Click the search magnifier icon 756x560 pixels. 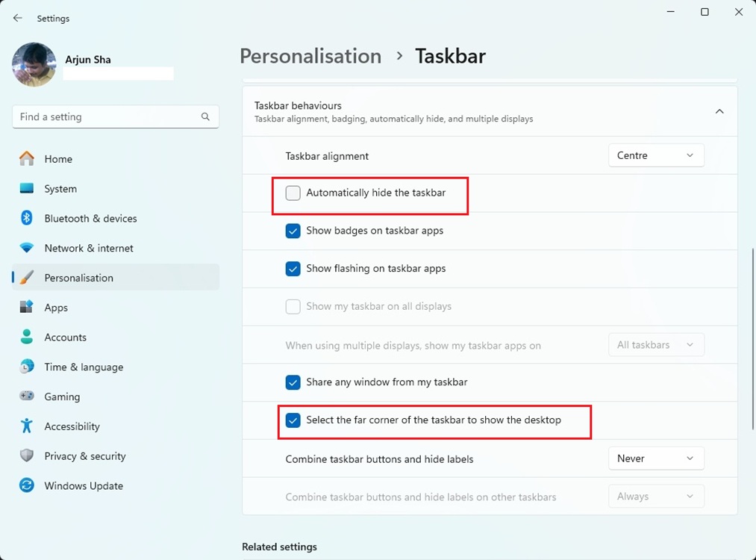point(205,116)
